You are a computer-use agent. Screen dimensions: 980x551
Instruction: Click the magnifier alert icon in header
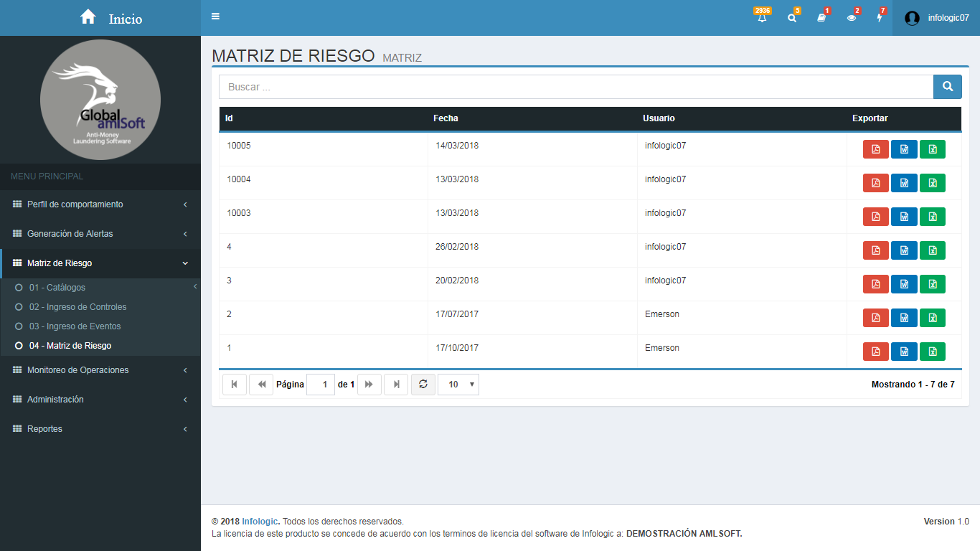(792, 18)
